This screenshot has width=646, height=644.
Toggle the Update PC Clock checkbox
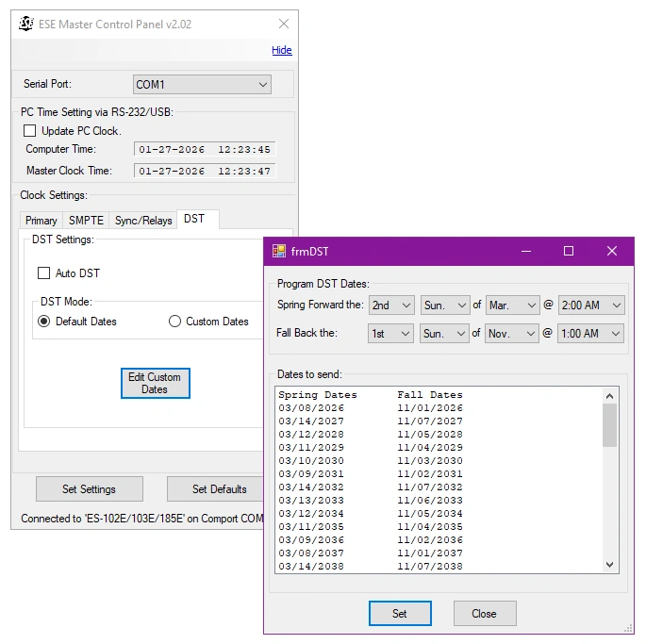pos(29,131)
